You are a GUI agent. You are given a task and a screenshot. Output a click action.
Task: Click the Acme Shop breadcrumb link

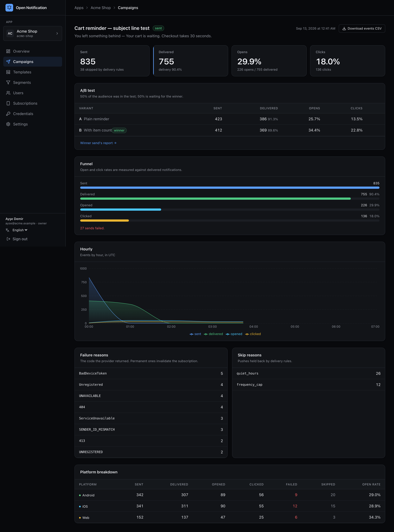click(101, 8)
